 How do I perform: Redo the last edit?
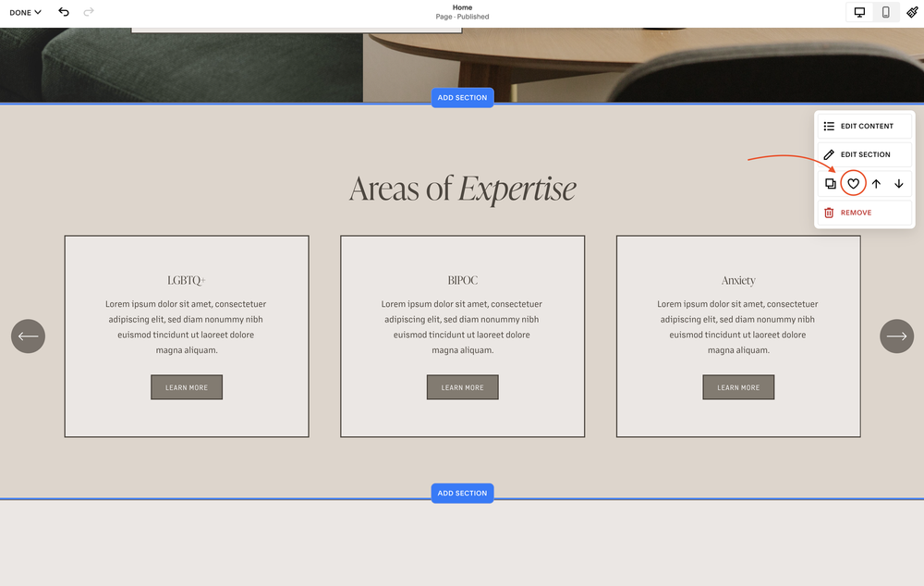coord(88,12)
